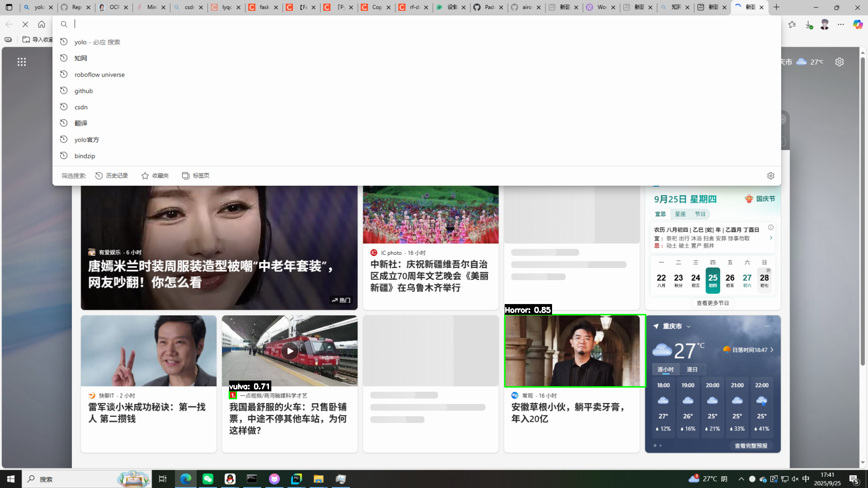The height and width of the screenshot is (488, 868).
Task: Click 查看更多节日 button
Action: (x=713, y=303)
